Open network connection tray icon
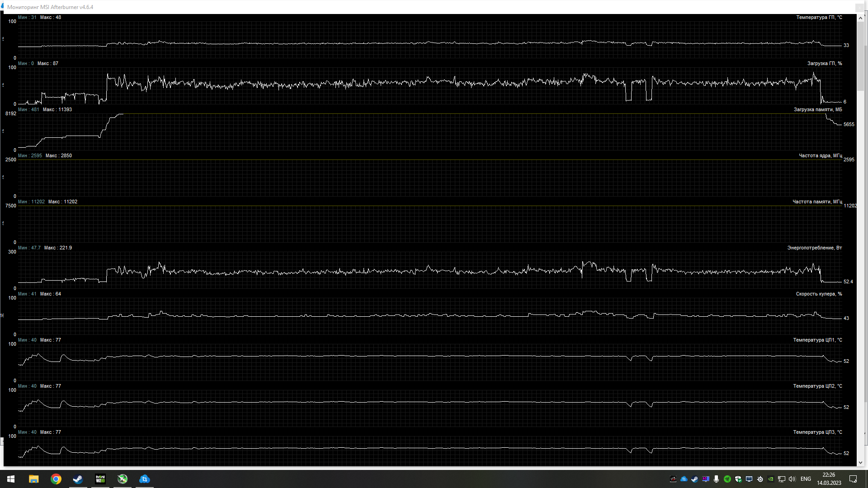 782,479
